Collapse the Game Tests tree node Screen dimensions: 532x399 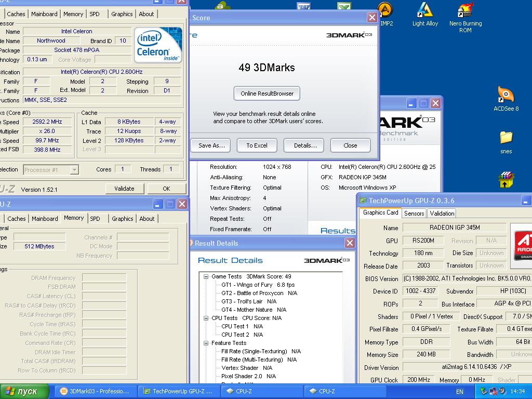coord(206,276)
